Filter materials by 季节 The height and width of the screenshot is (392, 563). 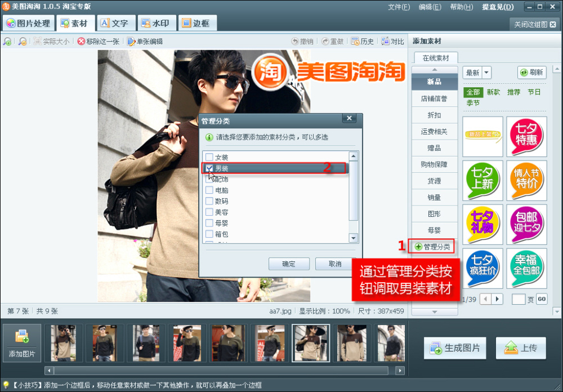pyautogui.click(x=473, y=103)
